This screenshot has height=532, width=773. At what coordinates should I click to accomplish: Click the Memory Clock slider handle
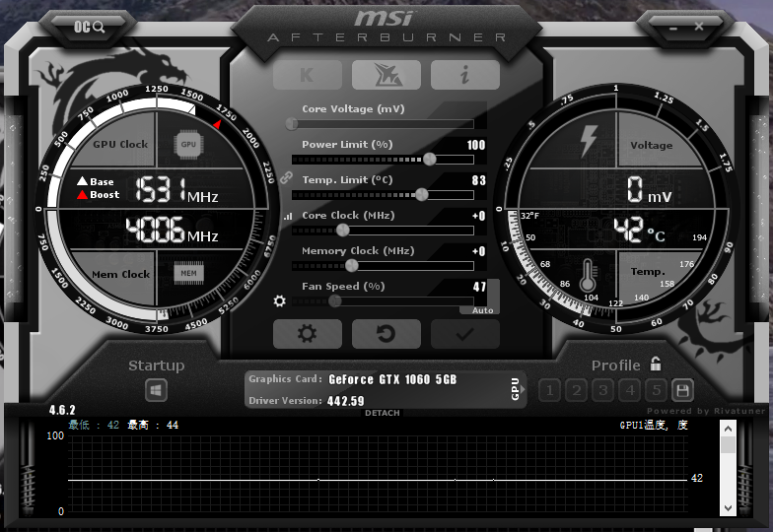[x=351, y=266]
